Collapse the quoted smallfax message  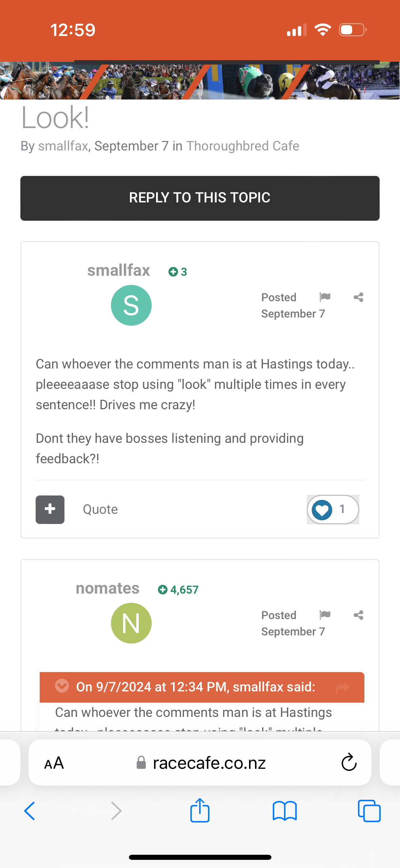point(62,687)
